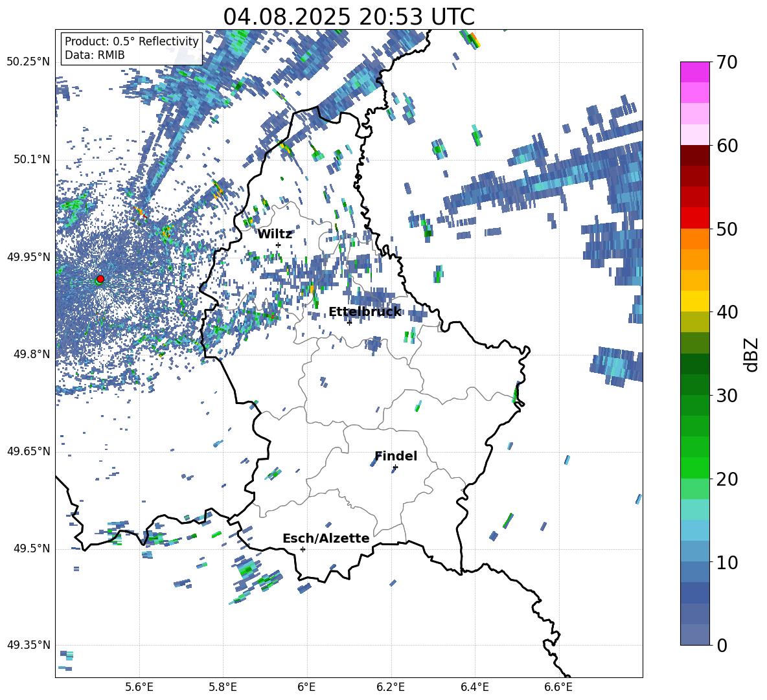Click the 50.25°N latitude label
767x700 pixels.
tap(29, 62)
